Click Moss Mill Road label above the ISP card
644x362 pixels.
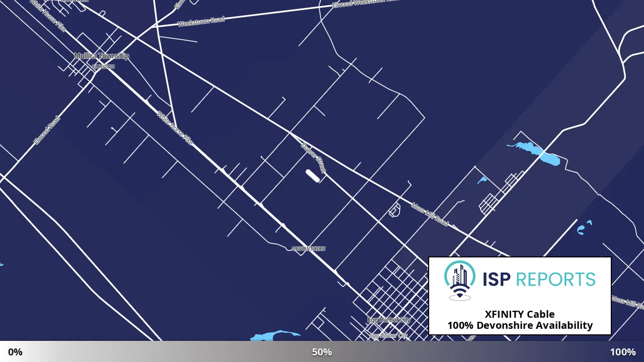point(430,214)
